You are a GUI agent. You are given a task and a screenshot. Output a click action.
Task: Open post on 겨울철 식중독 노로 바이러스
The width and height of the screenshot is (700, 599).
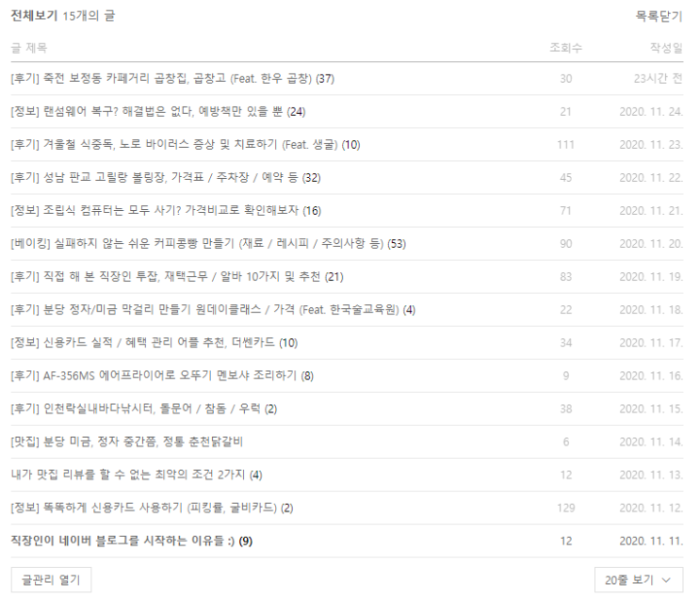[186, 145]
